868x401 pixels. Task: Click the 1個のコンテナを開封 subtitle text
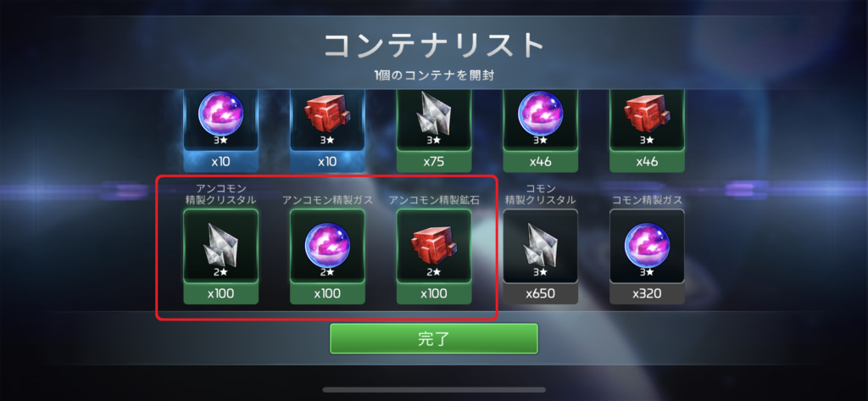(434, 75)
